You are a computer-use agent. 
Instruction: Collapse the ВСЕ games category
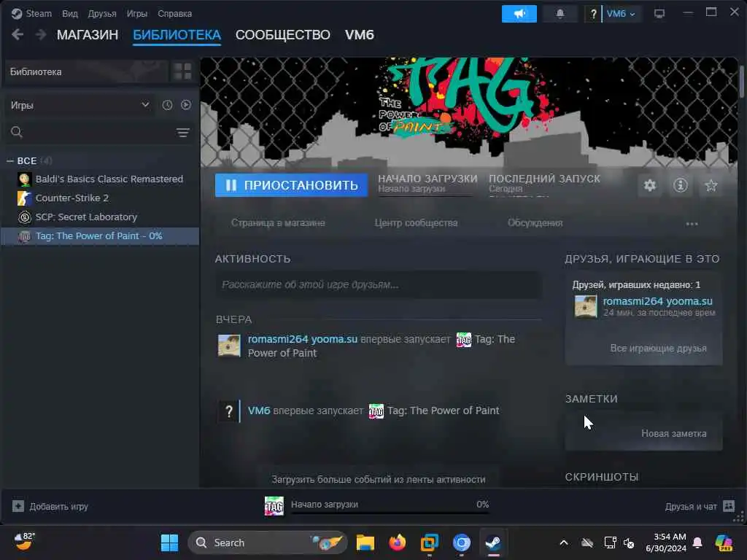pyautogui.click(x=10, y=161)
